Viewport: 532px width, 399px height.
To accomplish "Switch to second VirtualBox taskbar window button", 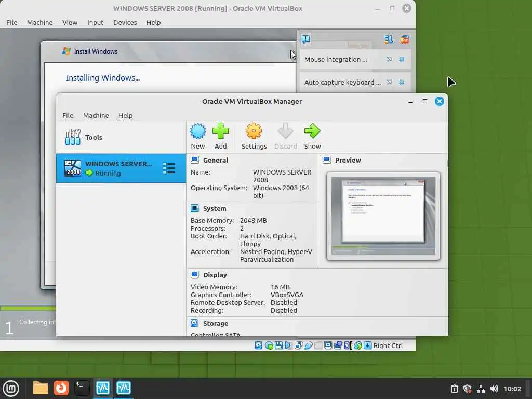I will click(124, 388).
